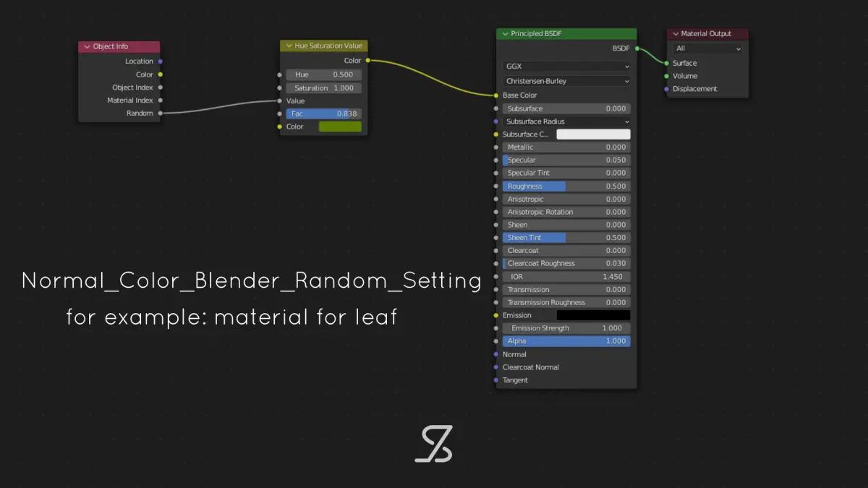The image size is (868, 488).
Task: Adjust the Roughness slider 0.500
Action: (566, 186)
